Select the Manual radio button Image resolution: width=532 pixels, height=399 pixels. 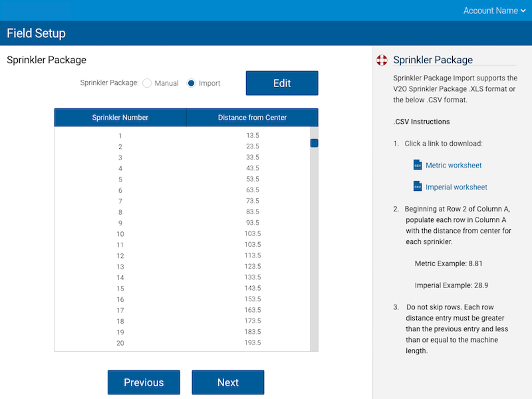point(147,83)
